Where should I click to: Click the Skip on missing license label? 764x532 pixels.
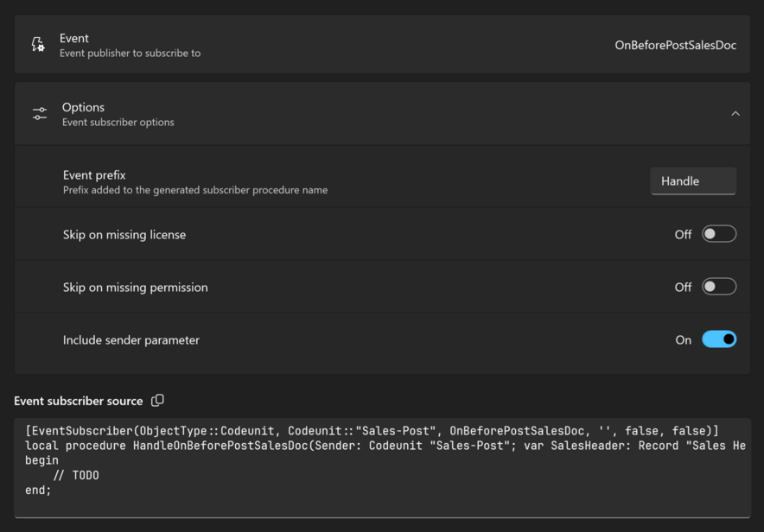tap(124, 235)
